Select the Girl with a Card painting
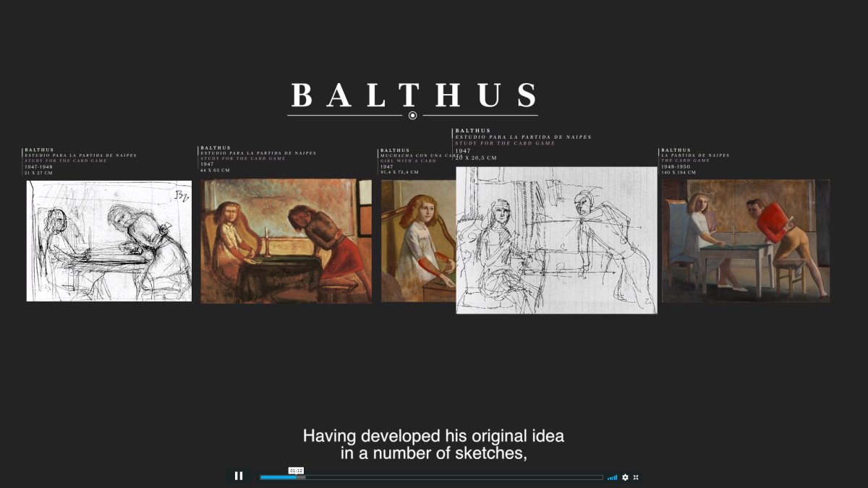868x488 pixels. [x=419, y=241]
